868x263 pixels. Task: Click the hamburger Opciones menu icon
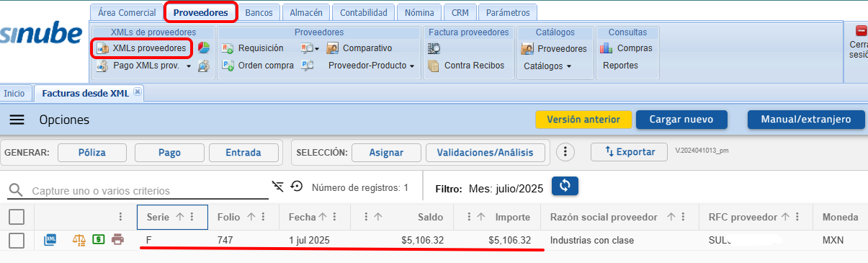coord(17,120)
